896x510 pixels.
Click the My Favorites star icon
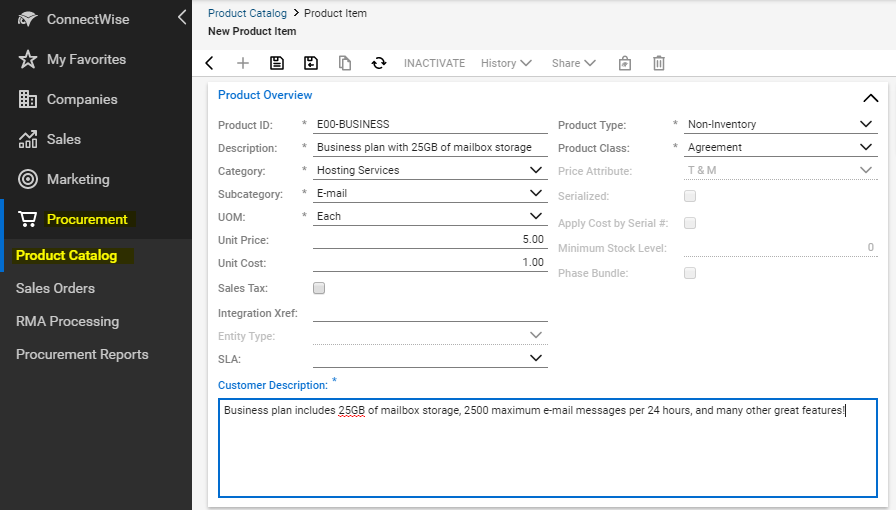pos(27,59)
